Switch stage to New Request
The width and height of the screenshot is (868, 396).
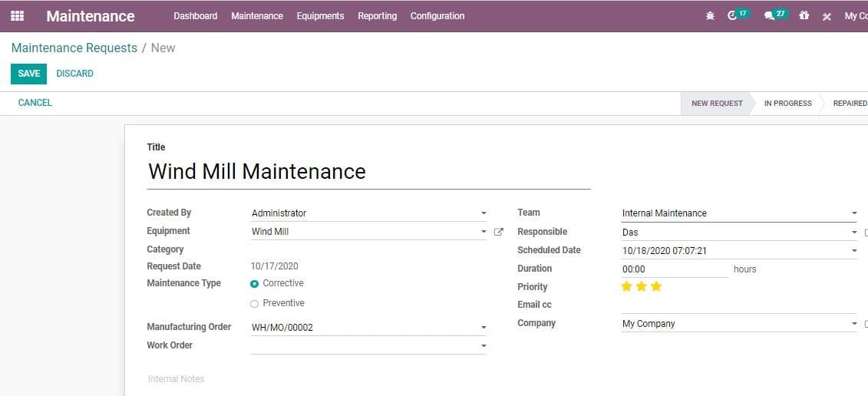coord(717,104)
